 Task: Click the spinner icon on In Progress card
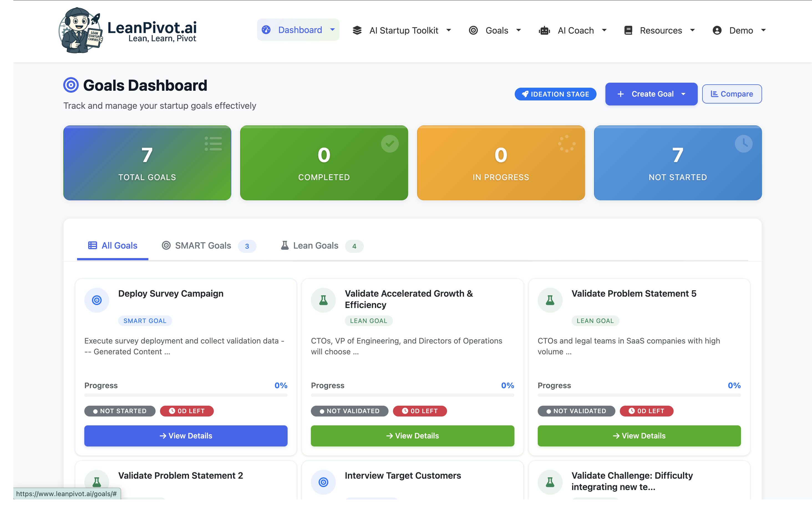(x=567, y=144)
